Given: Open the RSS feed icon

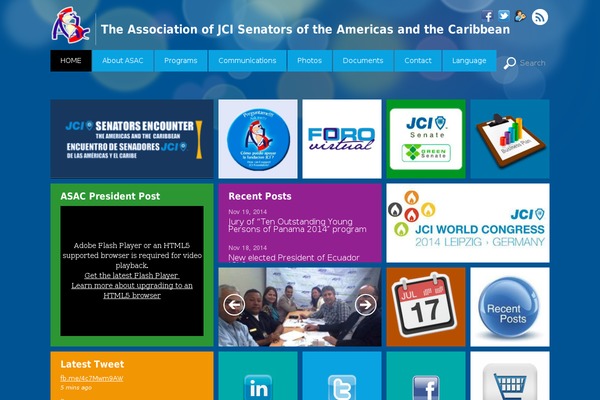Looking at the screenshot, I should [540, 17].
